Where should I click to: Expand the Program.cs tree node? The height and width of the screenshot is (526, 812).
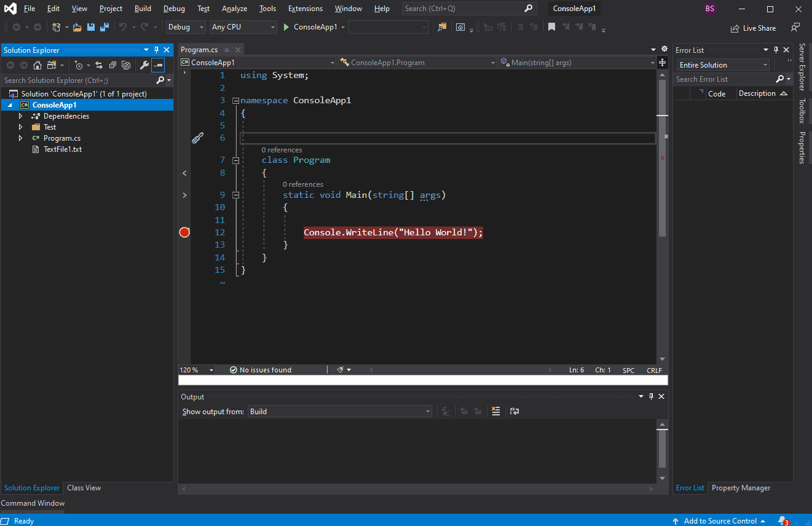pyautogui.click(x=20, y=138)
